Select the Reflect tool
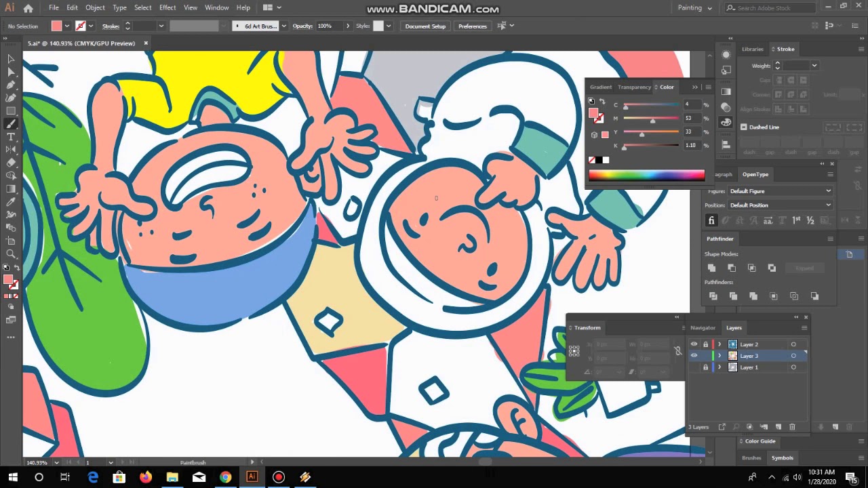Image resolution: width=868 pixels, height=488 pixels. tap(11, 150)
